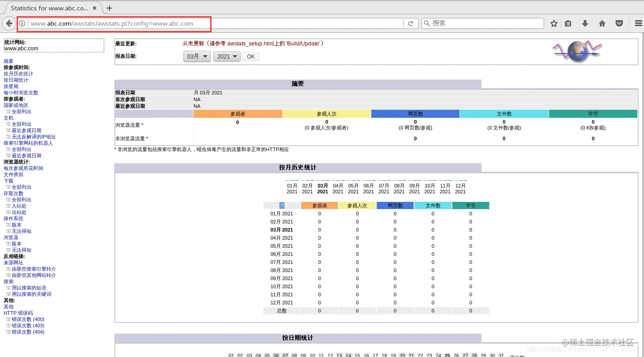Click the icon beside 由那些其他网站转介
Screen dimensions: 644x357
8,275
